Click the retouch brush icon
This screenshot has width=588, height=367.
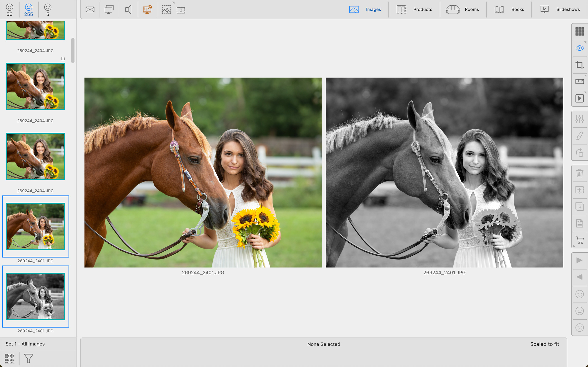tap(579, 136)
